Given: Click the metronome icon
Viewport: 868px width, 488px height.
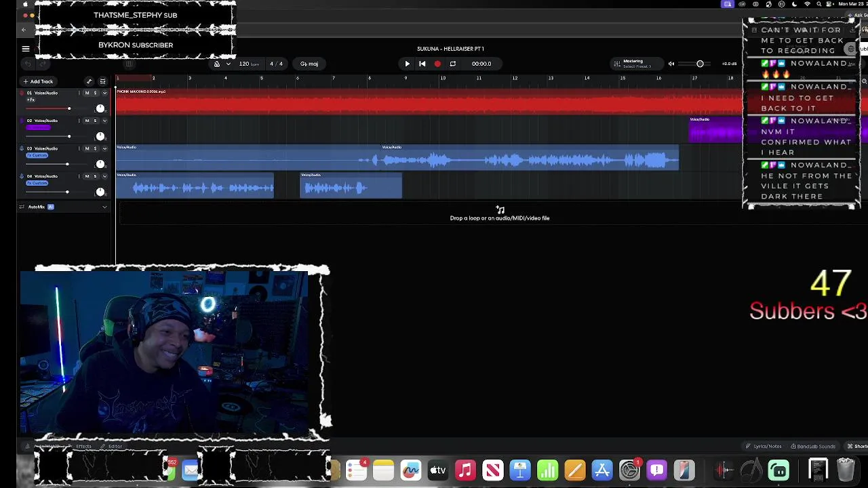Looking at the screenshot, I should (217, 64).
